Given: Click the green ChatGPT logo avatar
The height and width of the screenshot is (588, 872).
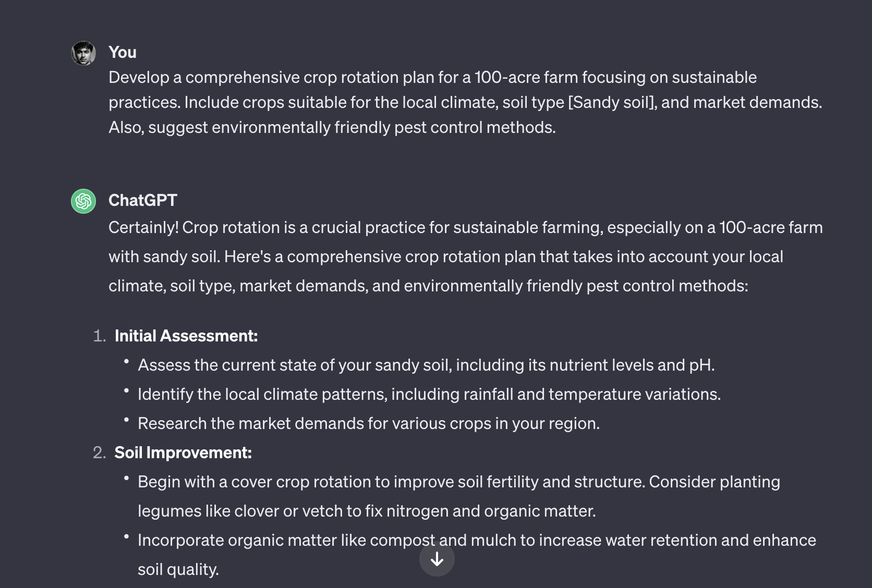Looking at the screenshot, I should tap(83, 201).
